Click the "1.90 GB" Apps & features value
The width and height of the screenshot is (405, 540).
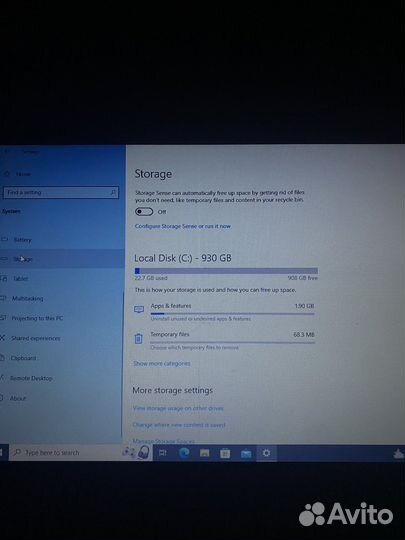point(304,306)
